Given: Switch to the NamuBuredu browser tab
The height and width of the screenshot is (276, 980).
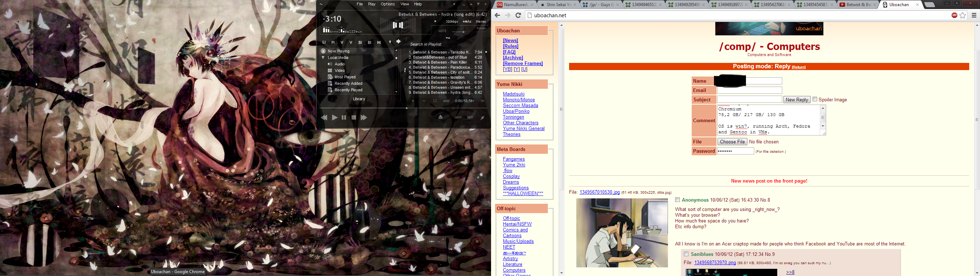Looking at the screenshot, I should coord(515,5).
